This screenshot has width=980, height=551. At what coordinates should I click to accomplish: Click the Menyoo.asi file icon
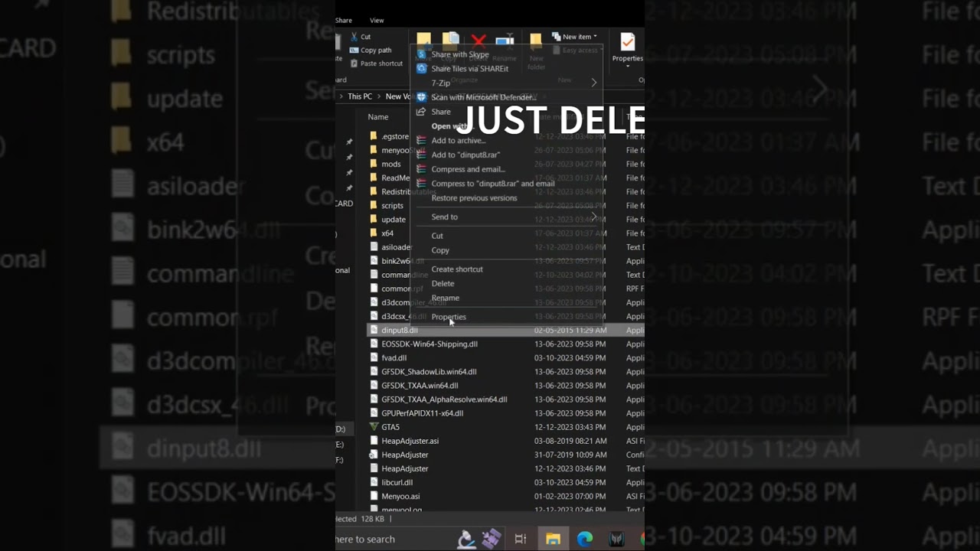(x=374, y=496)
